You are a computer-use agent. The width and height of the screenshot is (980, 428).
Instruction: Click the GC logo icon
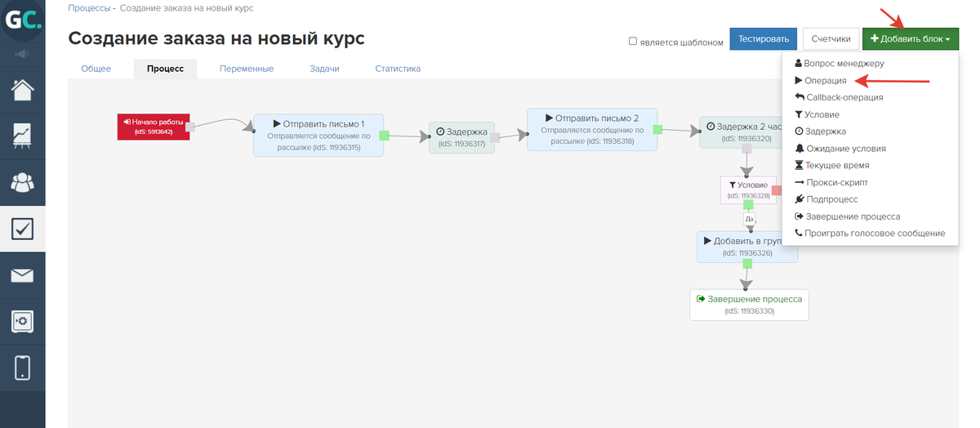click(x=22, y=20)
